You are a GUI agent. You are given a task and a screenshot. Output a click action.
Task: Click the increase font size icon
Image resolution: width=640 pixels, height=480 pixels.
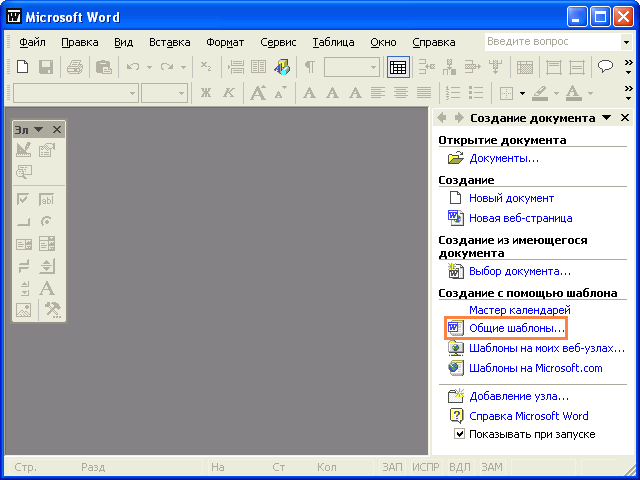[258, 93]
